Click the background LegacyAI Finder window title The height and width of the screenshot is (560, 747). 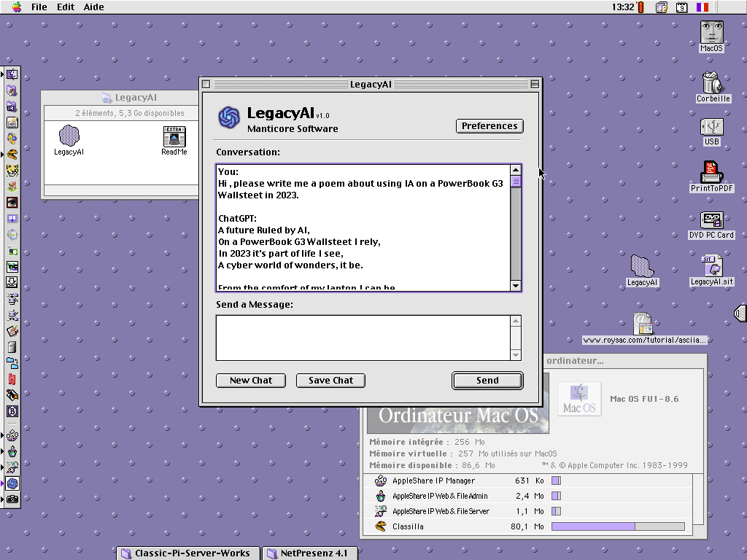click(x=136, y=98)
